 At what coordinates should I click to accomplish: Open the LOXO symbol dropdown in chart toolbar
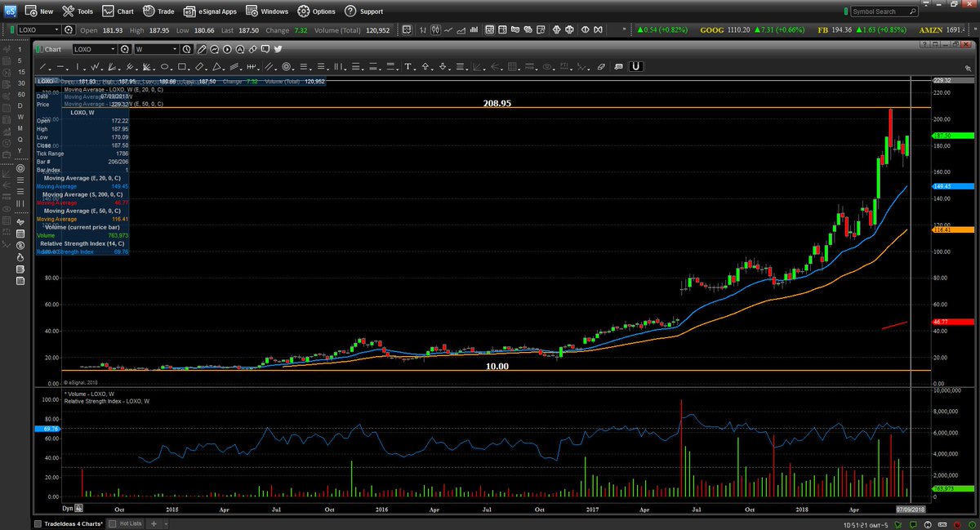coord(113,49)
